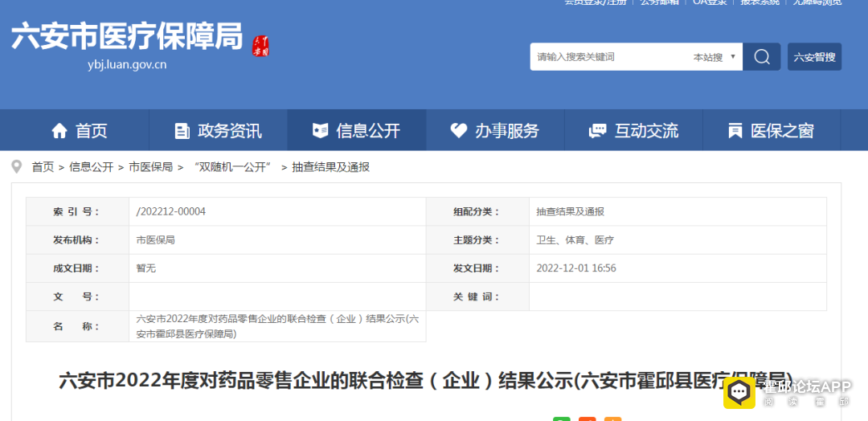Viewport: 868px width, 421px height.
Task: Click the “双随机一公开” breadcrumb link
Action: [x=233, y=167]
